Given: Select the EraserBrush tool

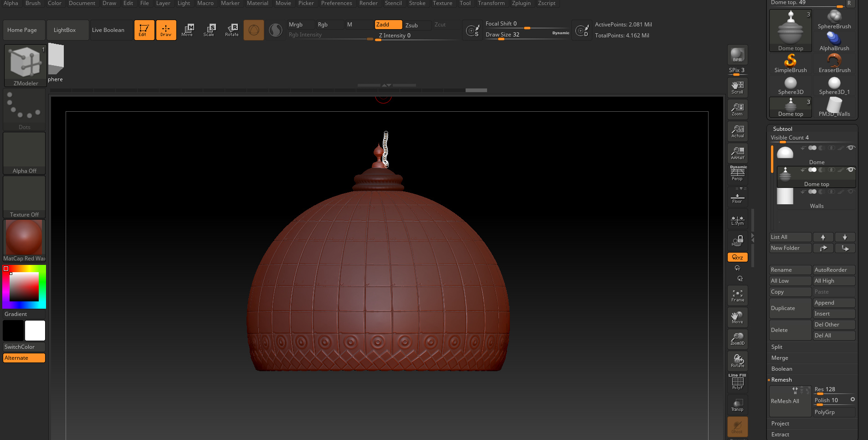Looking at the screenshot, I should click(x=834, y=63).
